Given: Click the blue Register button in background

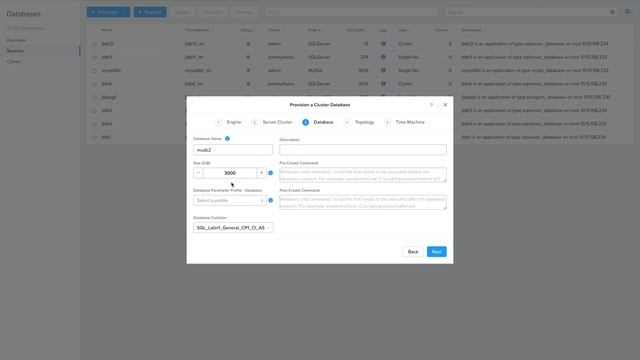Looking at the screenshot, I should coord(150,12).
